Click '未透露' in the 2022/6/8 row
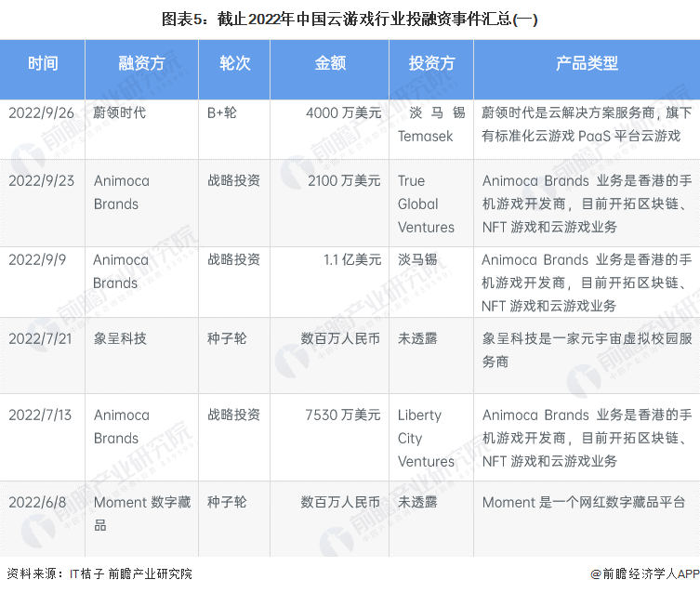Screen dimensions: 700x593 coord(417,503)
